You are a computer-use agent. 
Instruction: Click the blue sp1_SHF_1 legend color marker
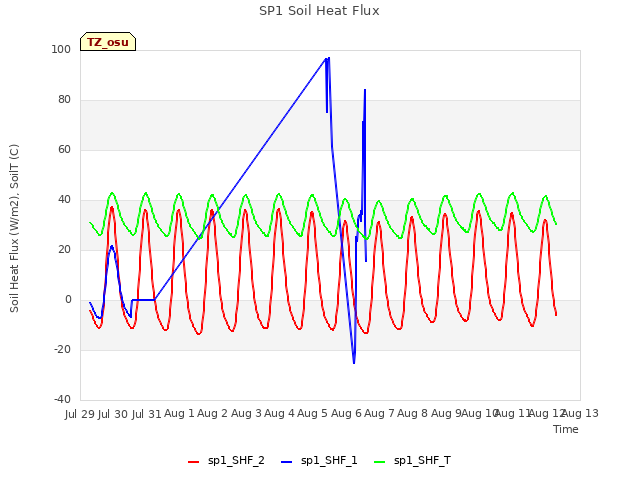click(287, 462)
